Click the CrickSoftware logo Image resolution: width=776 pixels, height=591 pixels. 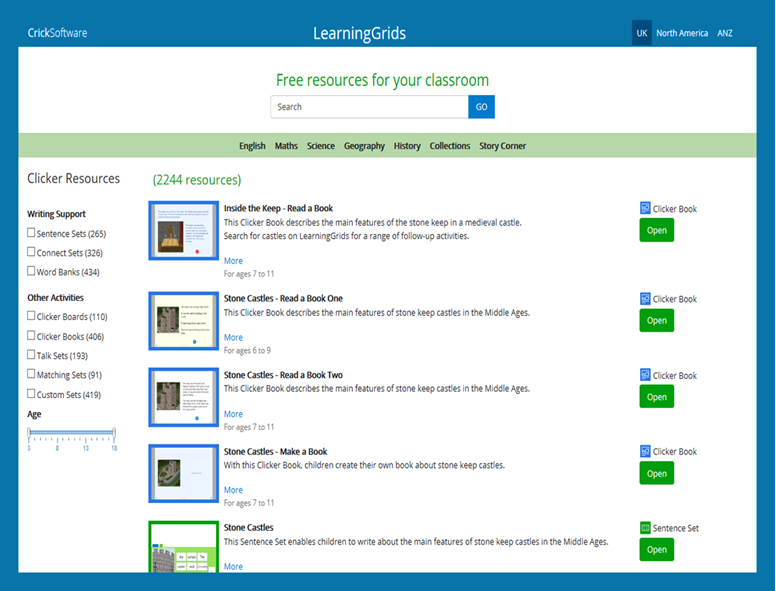point(57,33)
